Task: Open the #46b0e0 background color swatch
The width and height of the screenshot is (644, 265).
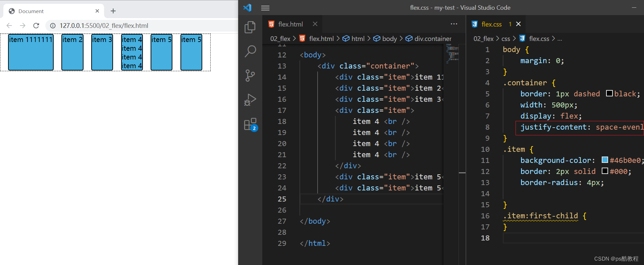Action: (605, 160)
